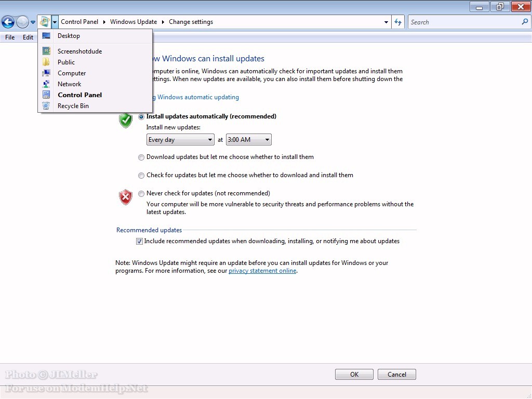Close the Change settings window

coord(521,7)
